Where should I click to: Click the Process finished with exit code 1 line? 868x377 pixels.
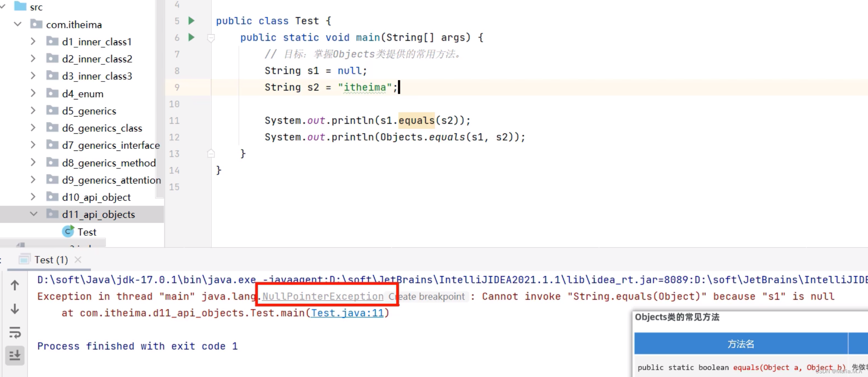pyautogui.click(x=137, y=346)
